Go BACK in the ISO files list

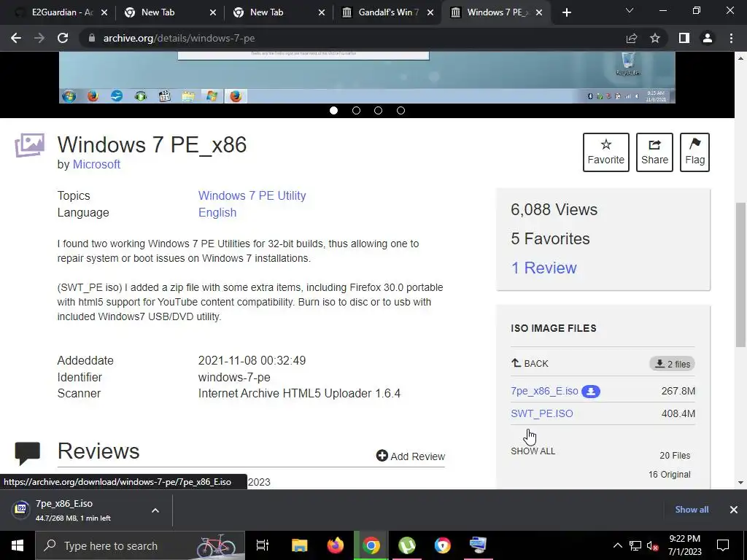click(530, 364)
